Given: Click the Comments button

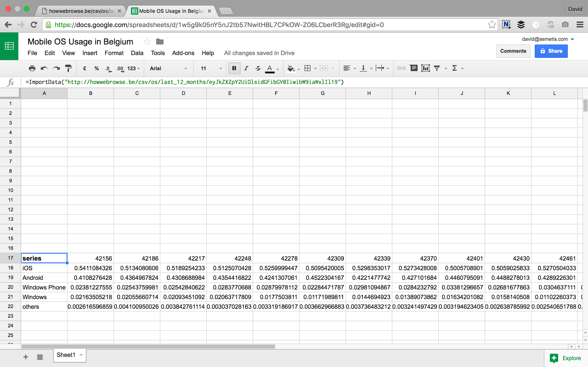Looking at the screenshot, I should point(513,51).
